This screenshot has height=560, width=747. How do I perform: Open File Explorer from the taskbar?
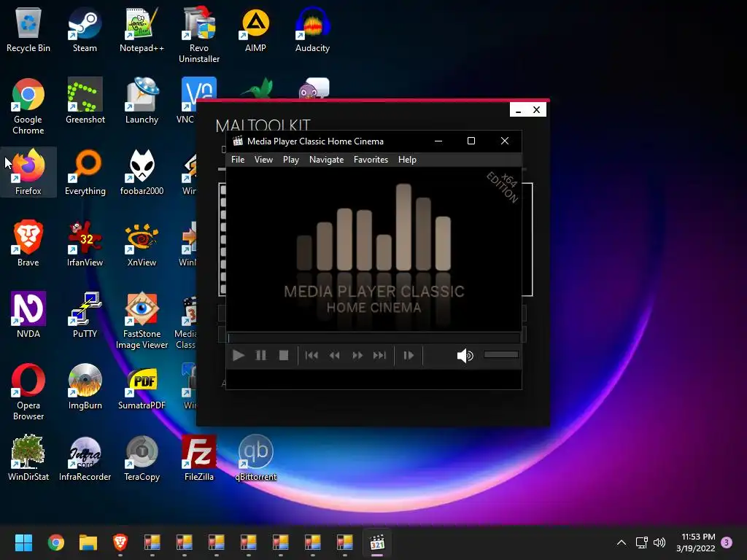click(88, 542)
